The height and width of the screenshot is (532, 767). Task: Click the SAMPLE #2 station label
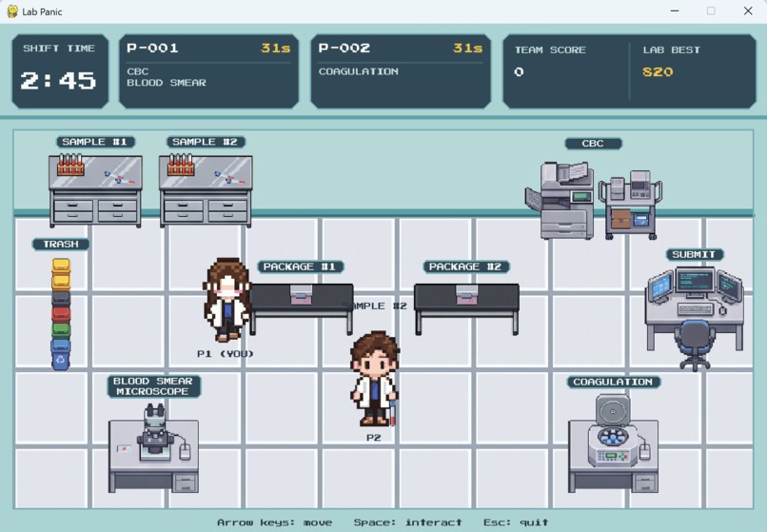(x=206, y=142)
